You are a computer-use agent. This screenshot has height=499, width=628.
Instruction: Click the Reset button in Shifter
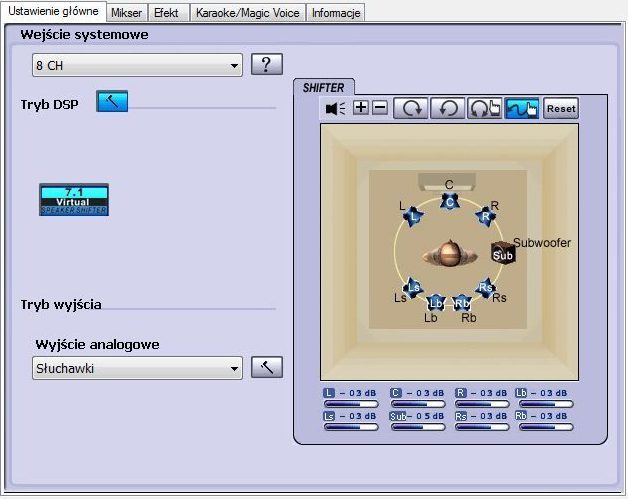(561, 108)
